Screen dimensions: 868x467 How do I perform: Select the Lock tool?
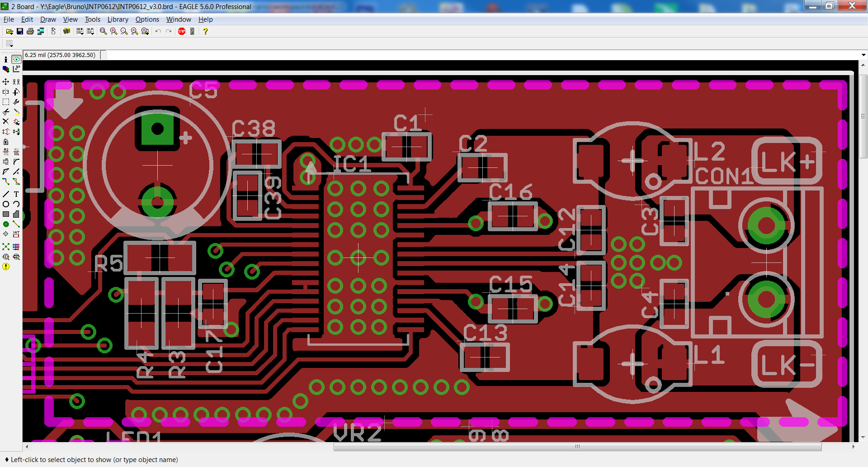pos(6,142)
